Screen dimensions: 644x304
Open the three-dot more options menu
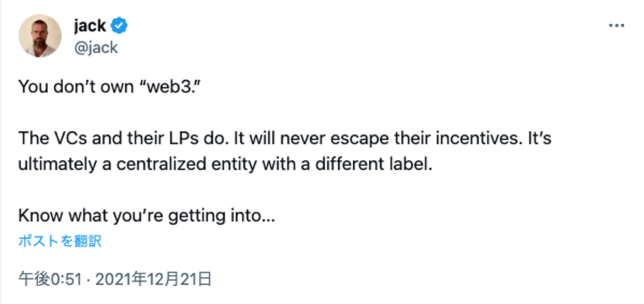(616, 26)
